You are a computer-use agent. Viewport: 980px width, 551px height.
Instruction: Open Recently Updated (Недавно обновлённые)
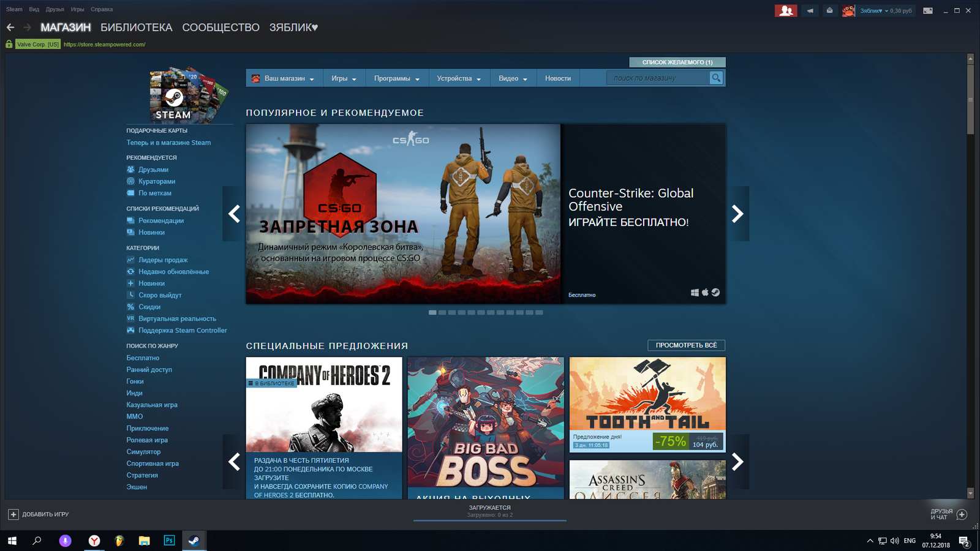173,271
